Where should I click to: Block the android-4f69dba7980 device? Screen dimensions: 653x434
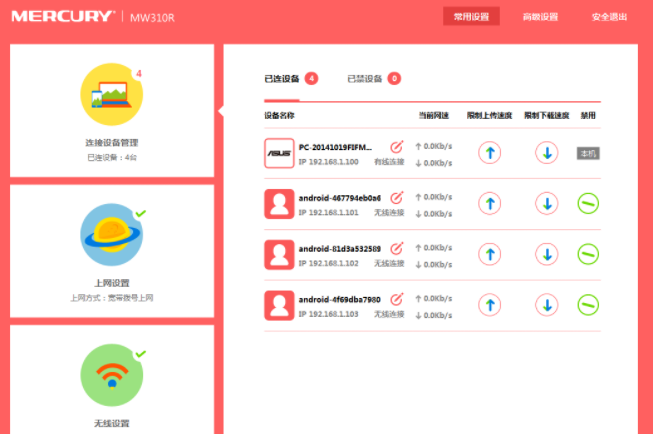click(x=589, y=304)
